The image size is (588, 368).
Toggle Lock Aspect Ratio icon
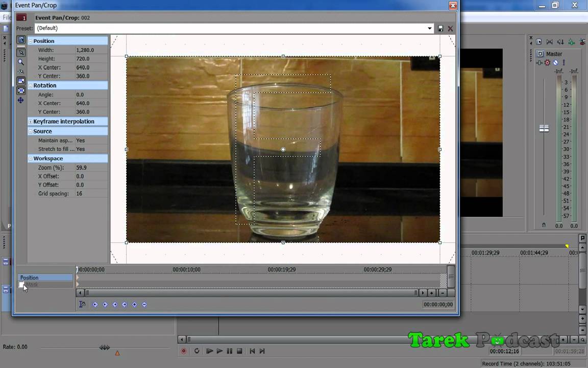21,81
